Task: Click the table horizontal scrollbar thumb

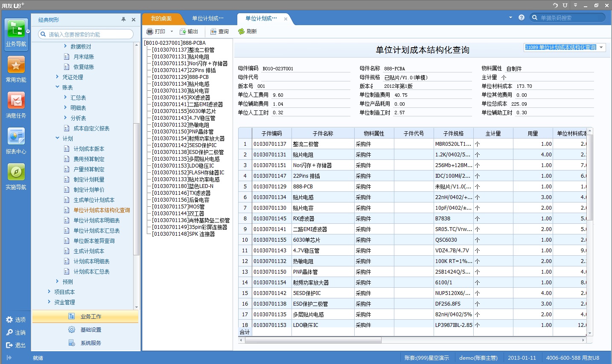Action: coord(313,340)
